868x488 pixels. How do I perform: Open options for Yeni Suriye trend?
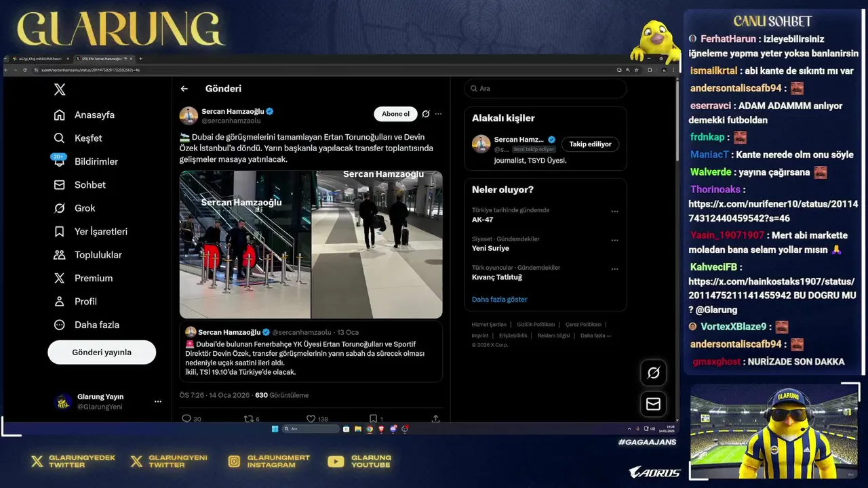tap(614, 241)
